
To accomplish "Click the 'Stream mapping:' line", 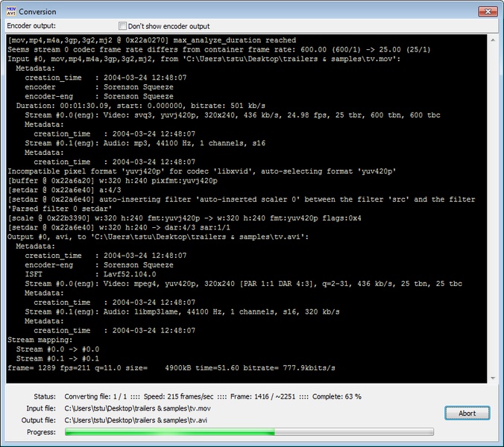I will click(40, 340).
